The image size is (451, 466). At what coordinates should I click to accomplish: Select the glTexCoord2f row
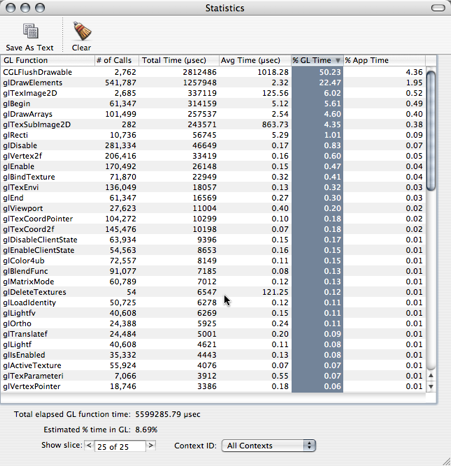tap(213, 229)
